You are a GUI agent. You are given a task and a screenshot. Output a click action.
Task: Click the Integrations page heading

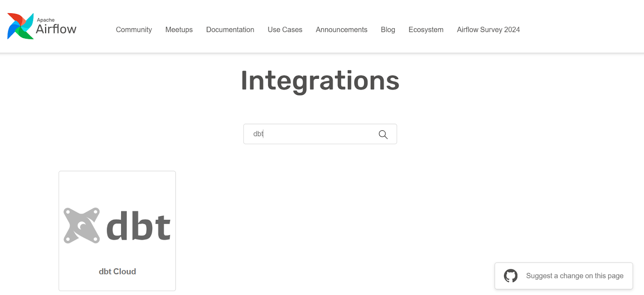tap(320, 81)
